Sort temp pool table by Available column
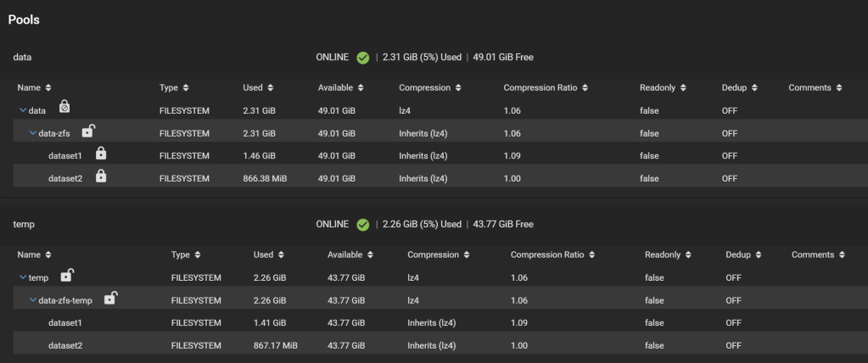The width and height of the screenshot is (868, 363). 353,254
